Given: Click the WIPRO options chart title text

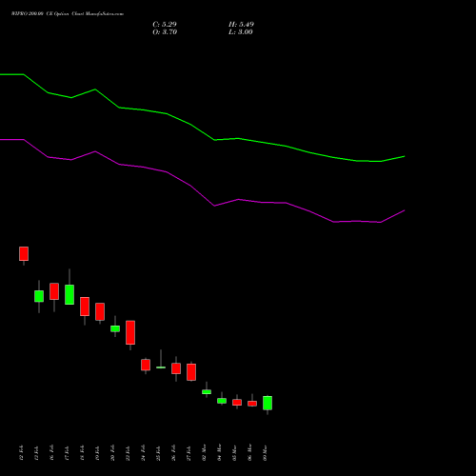Looking at the screenshot, I should point(68,14).
